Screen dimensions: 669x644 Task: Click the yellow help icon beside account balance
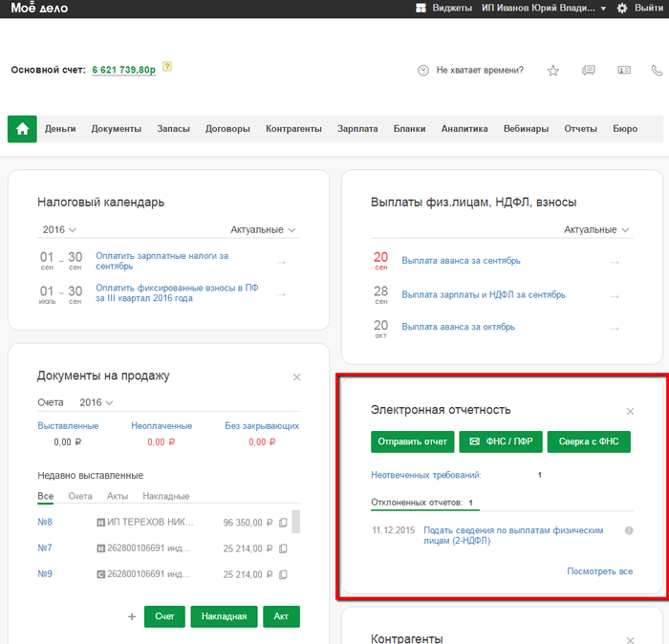tap(167, 67)
